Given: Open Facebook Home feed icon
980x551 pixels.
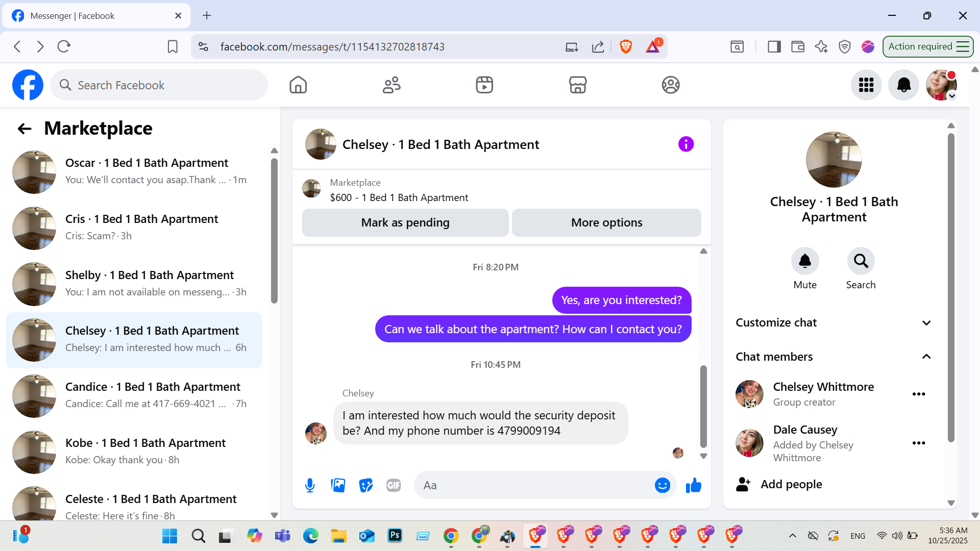Looking at the screenshot, I should point(298,85).
